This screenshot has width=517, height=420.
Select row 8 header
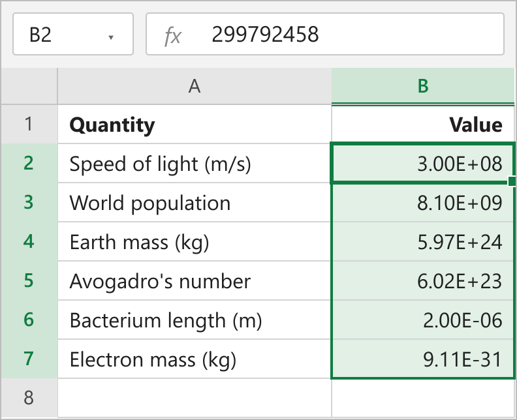pos(29,398)
